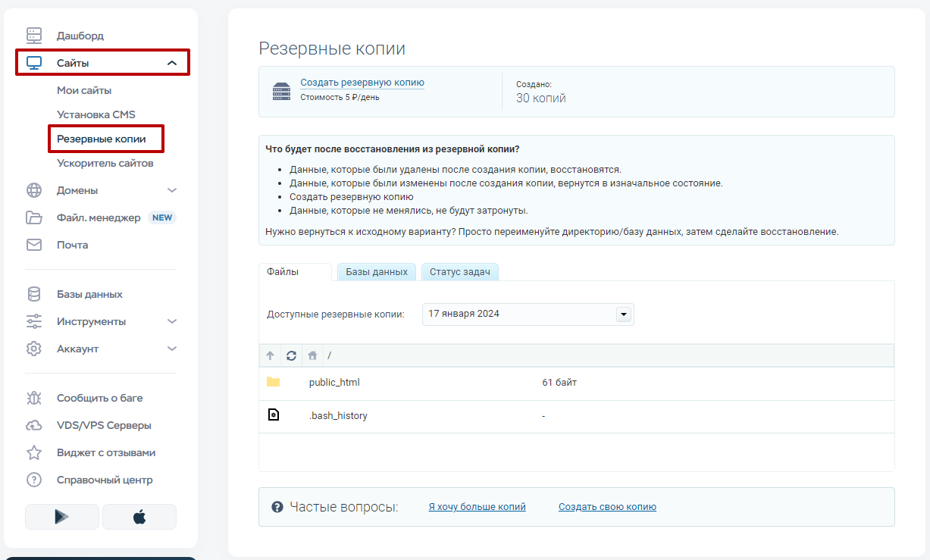Click the refresh icon in file browser toolbar

coord(291,355)
